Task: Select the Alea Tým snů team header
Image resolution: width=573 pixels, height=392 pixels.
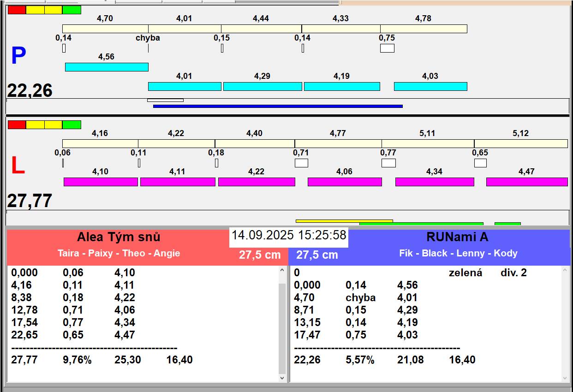Action: (x=119, y=238)
